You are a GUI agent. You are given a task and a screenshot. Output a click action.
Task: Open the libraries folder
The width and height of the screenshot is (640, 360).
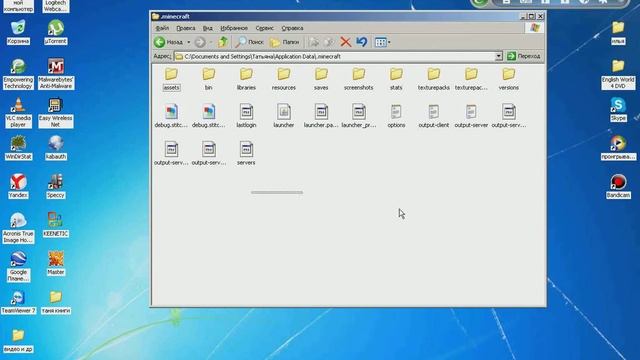point(246,79)
